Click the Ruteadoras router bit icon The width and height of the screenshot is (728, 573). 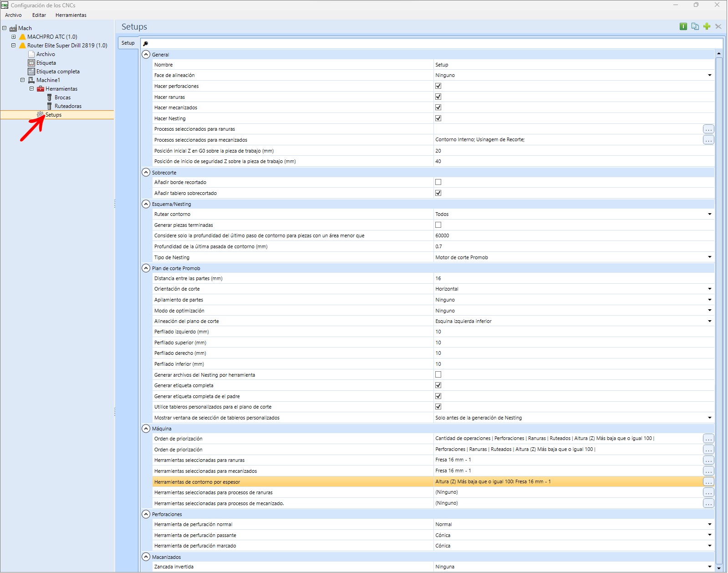click(x=50, y=106)
